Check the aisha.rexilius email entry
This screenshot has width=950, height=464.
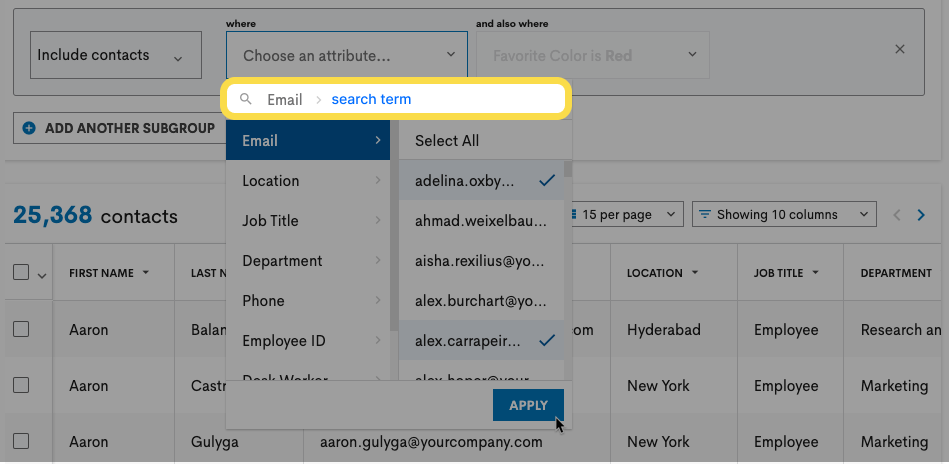[482, 260]
